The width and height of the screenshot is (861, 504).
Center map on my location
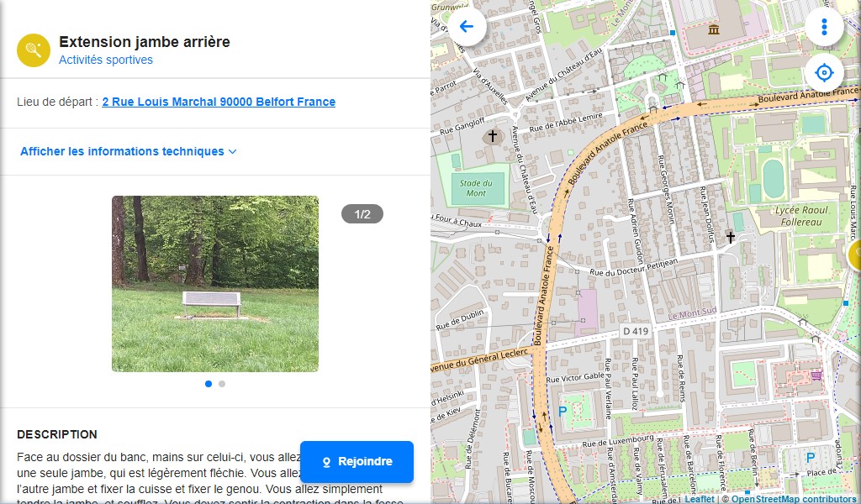click(x=824, y=72)
